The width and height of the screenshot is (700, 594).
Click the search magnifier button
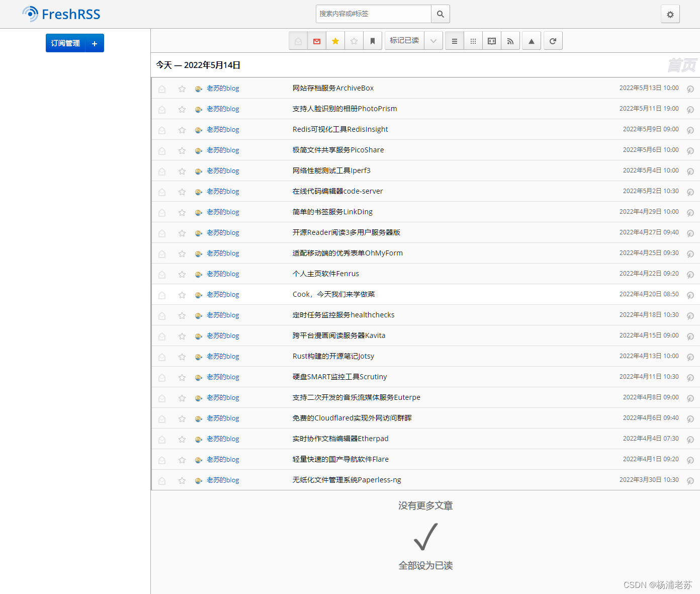pos(440,14)
